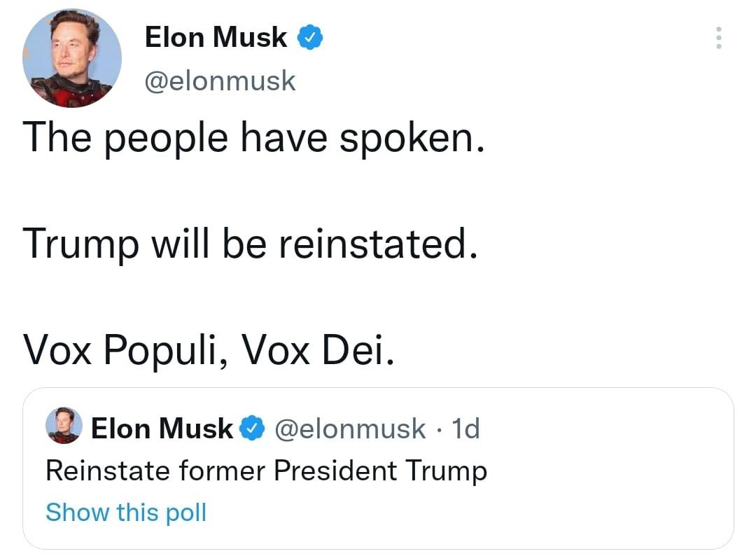
Task: Click the @elonmusk handle under the top name
Action: click(220, 81)
